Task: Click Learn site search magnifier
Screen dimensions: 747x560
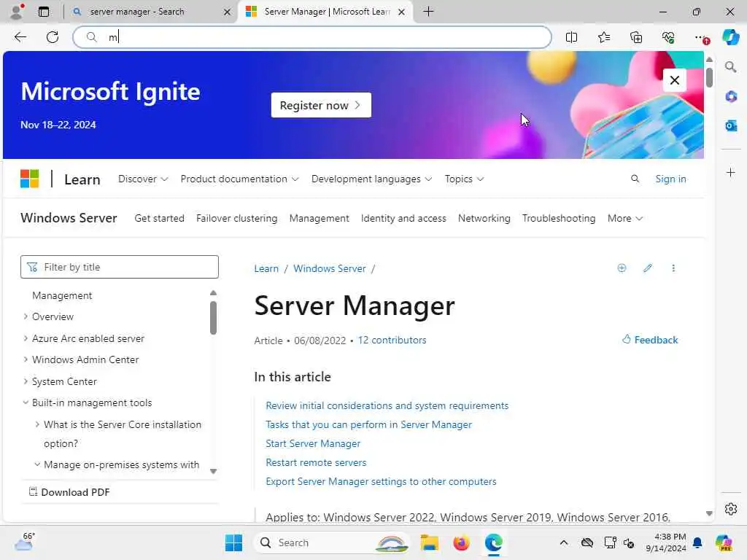Action: coord(635,179)
